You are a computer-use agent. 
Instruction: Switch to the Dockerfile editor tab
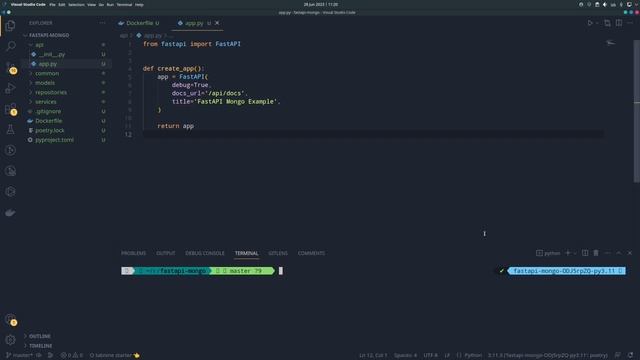tap(139, 23)
